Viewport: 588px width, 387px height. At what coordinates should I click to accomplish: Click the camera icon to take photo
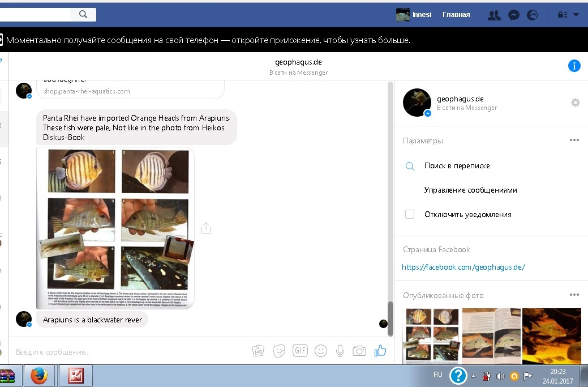coord(359,351)
